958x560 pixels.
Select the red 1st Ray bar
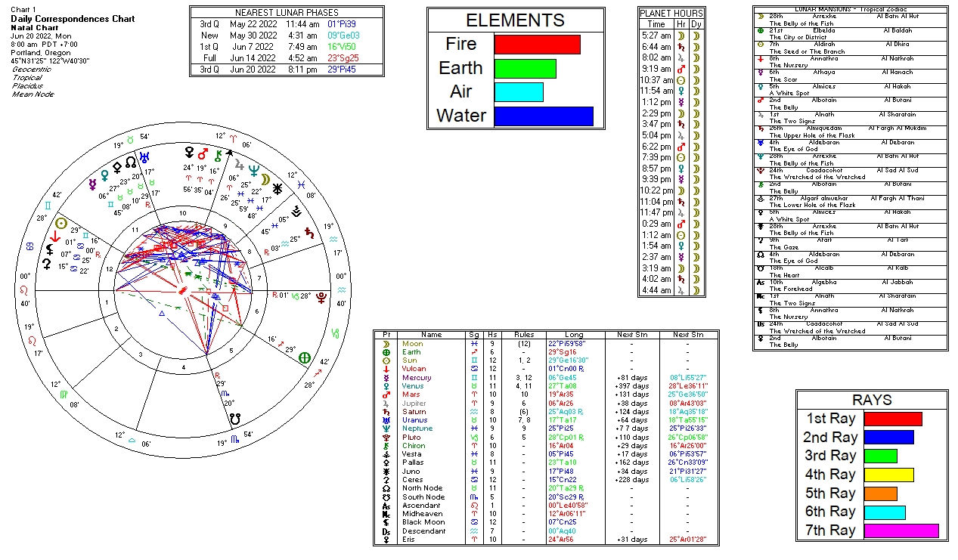pyautogui.click(x=893, y=419)
